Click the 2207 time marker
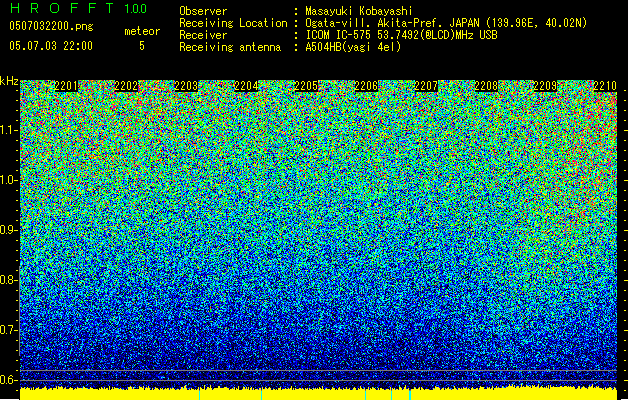Screen dimensions: 629x400 pos(426,86)
